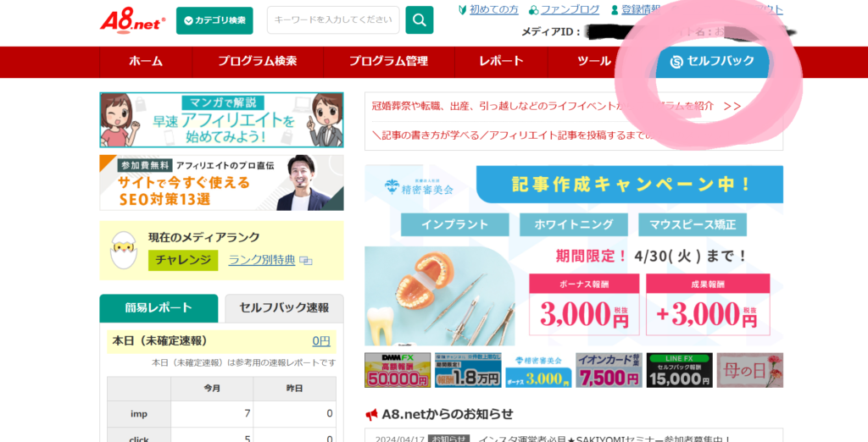Click the magnifying glass search button
This screenshot has width=868, height=442.
[419, 19]
